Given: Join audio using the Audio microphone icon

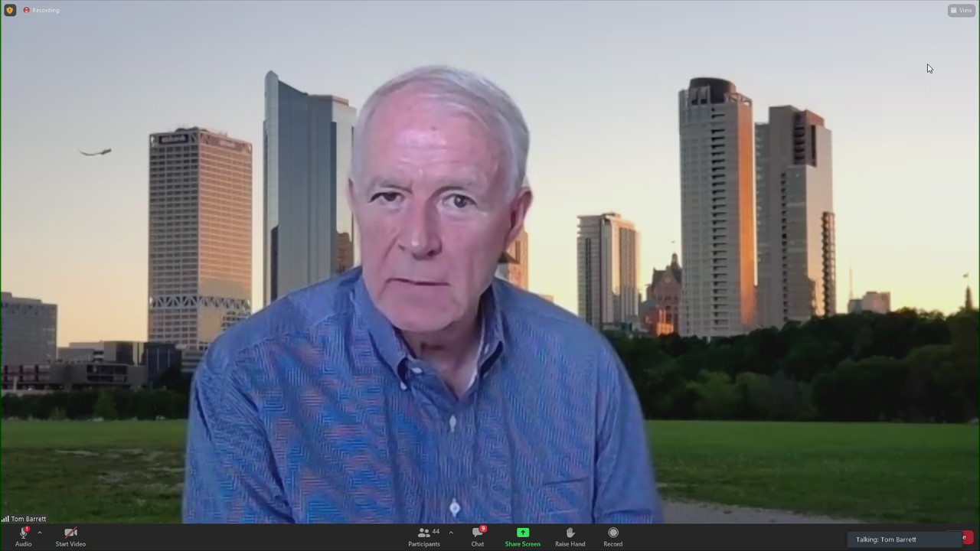Looking at the screenshot, I should point(23,533).
